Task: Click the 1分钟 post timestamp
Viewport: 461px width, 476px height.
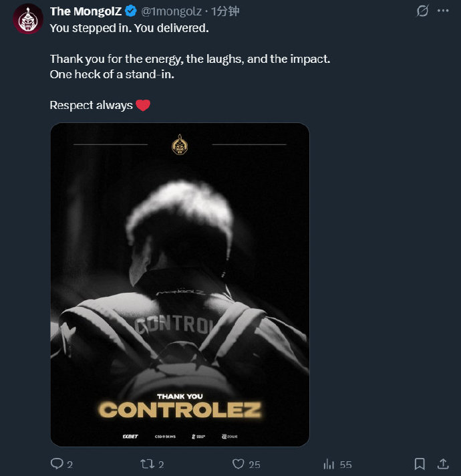Action: 224,11
